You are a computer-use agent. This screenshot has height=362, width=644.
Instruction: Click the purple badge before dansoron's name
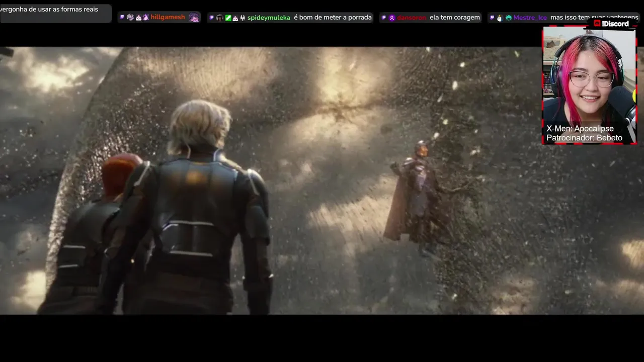(391, 18)
